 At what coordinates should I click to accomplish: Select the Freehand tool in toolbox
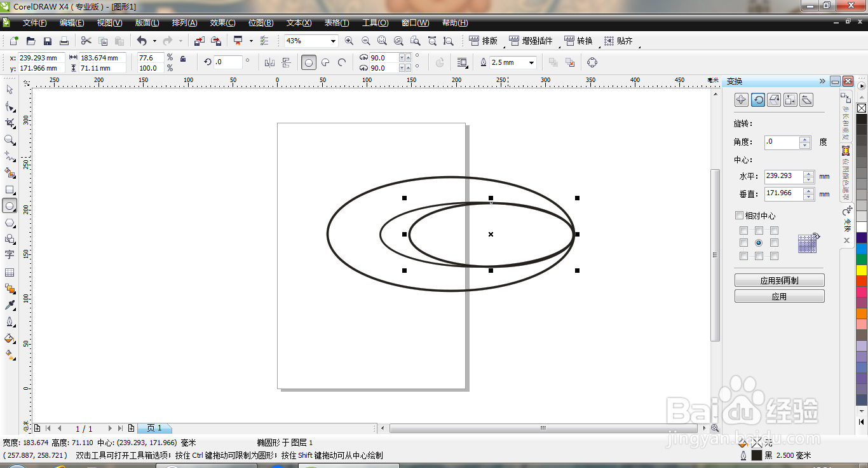click(x=10, y=156)
